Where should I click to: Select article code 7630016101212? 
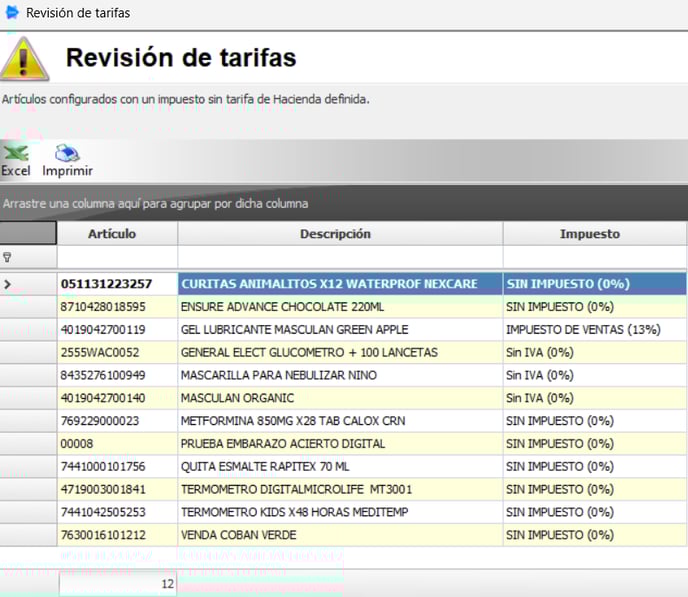click(x=117, y=535)
